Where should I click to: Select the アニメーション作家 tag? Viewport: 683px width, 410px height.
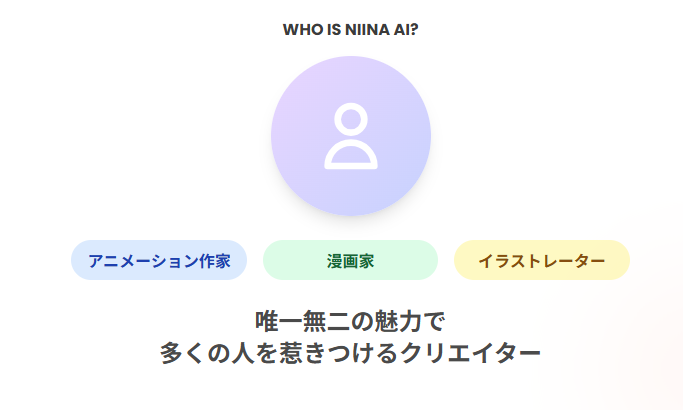tap(159, 261)
